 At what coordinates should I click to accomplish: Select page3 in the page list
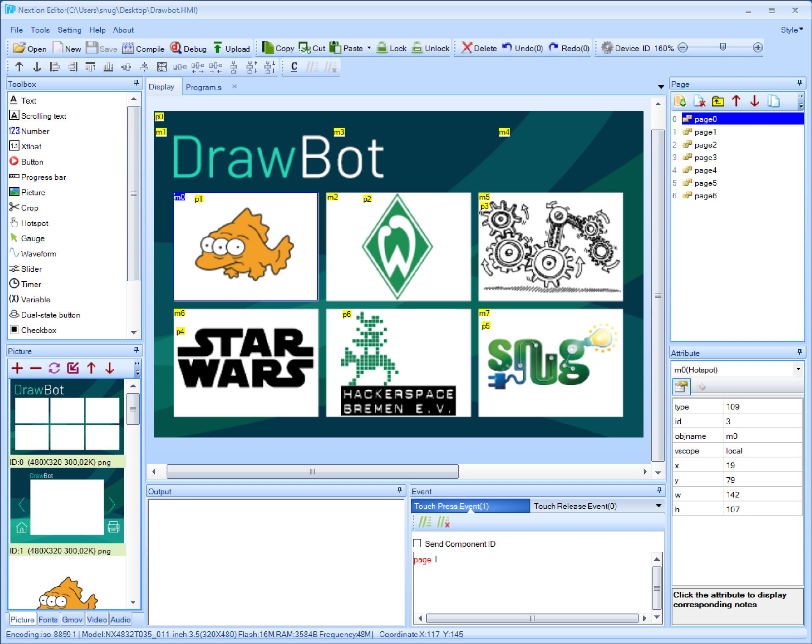(705, 157)
